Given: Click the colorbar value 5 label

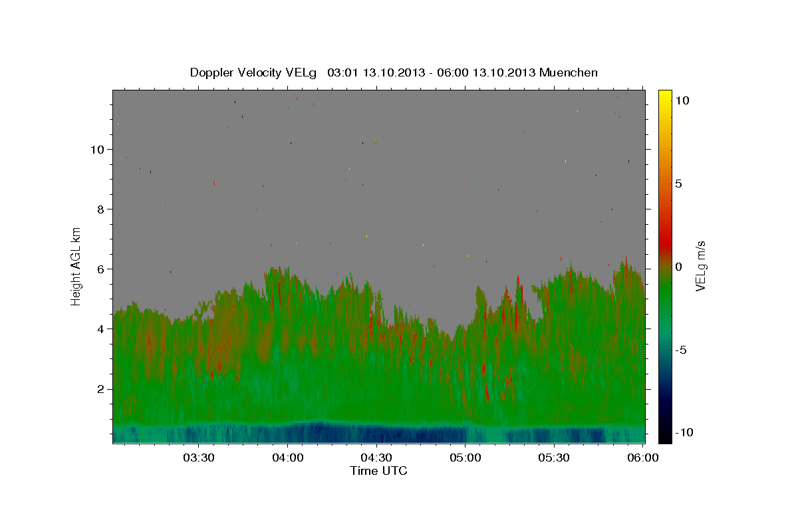Looking at the screenshot, I should click(679, 184).
